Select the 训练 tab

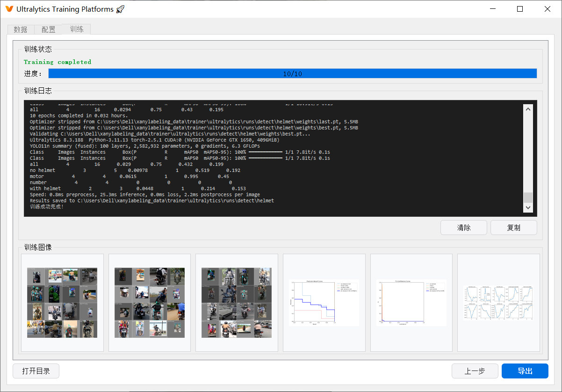(x=77, y=29)
